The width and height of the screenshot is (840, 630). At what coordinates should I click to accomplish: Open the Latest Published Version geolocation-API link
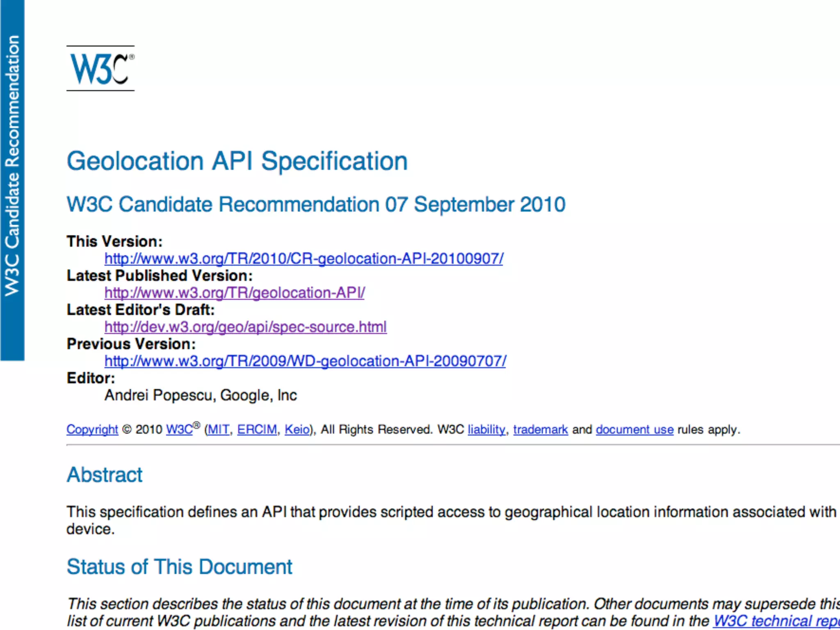point(234,293)
